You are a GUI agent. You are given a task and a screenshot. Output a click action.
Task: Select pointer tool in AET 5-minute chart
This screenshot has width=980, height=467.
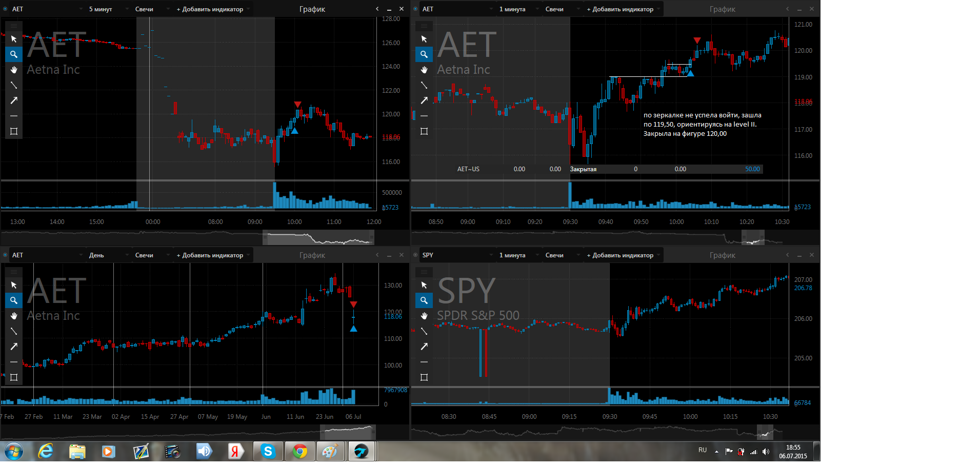14,39
